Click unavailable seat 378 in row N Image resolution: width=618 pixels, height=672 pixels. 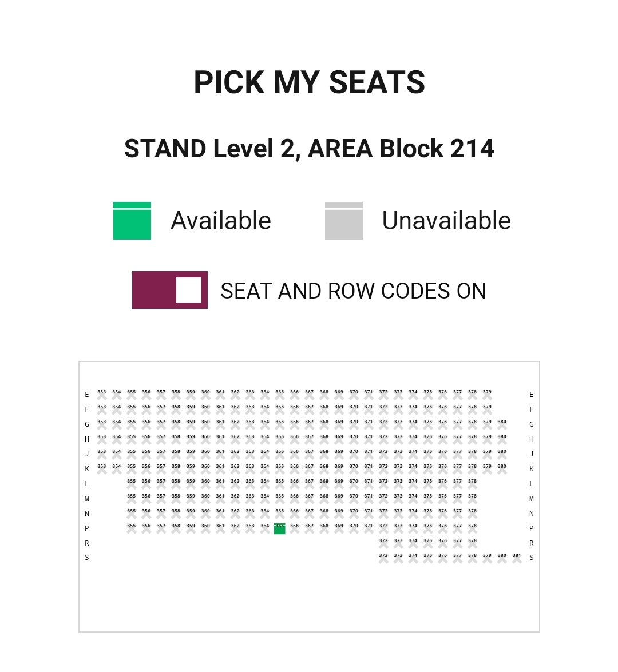click(x=472, y=514)
